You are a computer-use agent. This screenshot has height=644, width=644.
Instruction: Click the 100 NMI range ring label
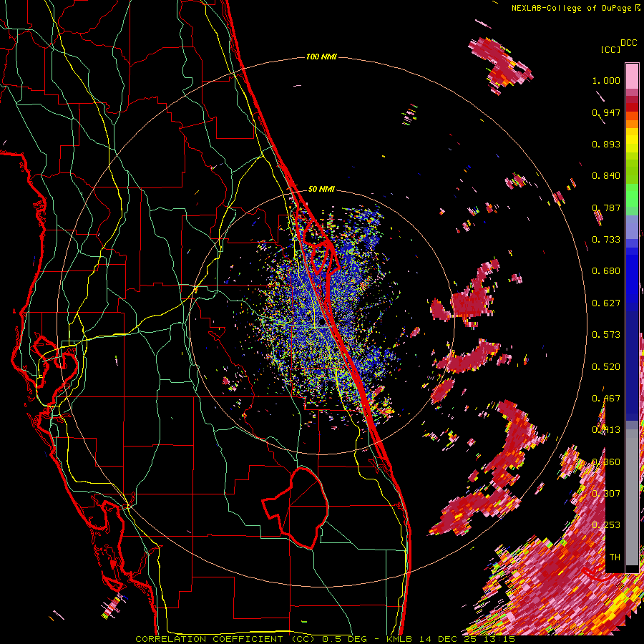tap(321, 57)
